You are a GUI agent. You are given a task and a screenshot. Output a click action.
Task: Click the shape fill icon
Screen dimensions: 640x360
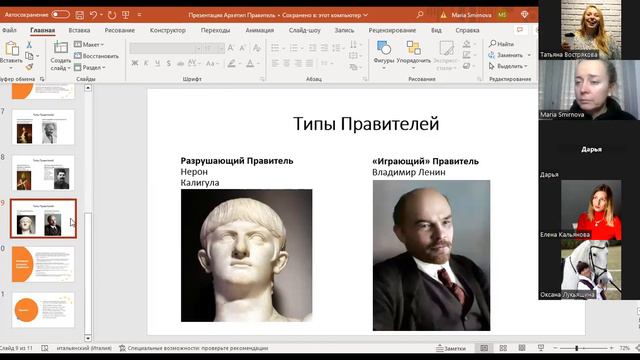click(x=467, y=44)
